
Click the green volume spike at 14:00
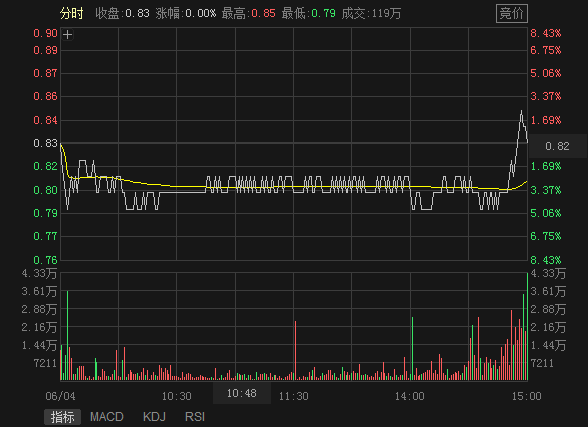[412, 349]
